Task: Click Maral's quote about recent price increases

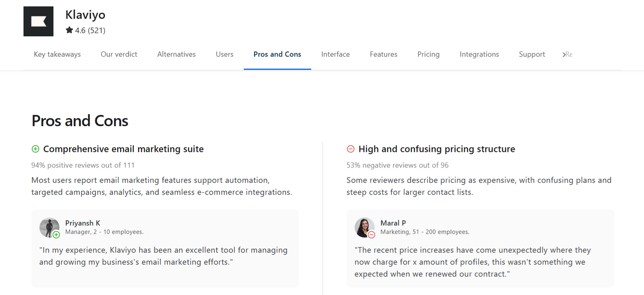Action: 473,262
